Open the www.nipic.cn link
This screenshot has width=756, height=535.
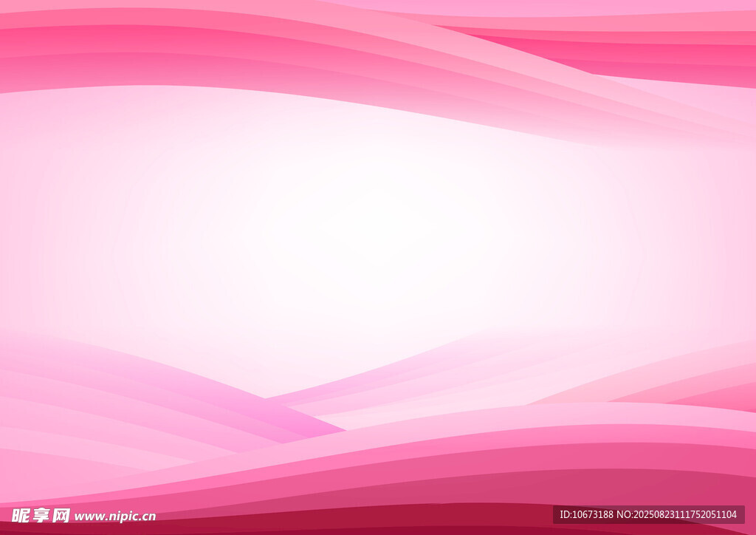coord(114,517)
